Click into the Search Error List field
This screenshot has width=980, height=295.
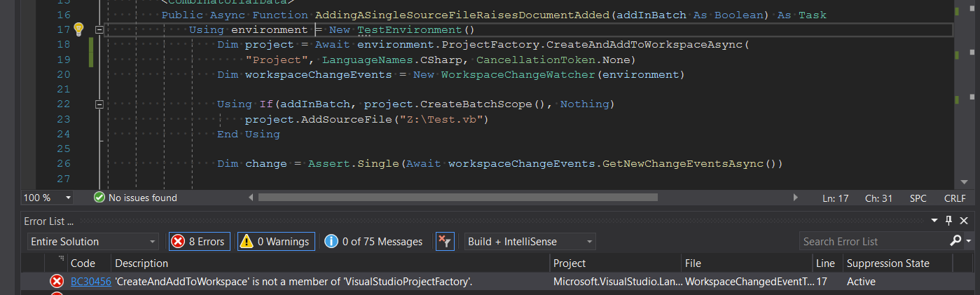[873, 242]
